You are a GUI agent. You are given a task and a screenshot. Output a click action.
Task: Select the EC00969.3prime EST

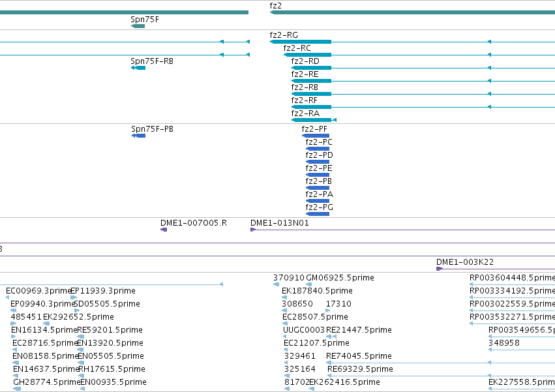8,298
